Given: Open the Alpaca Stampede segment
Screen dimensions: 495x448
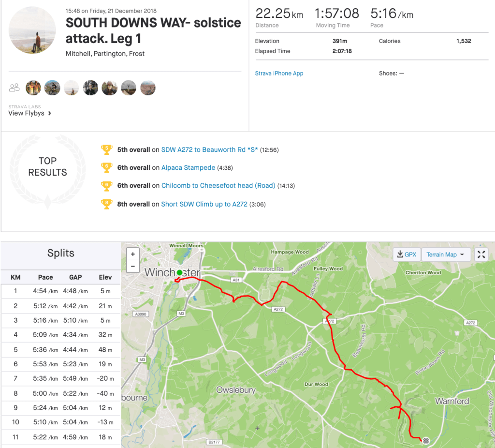Looking at the screenshot, I should (x=188, y=168).
